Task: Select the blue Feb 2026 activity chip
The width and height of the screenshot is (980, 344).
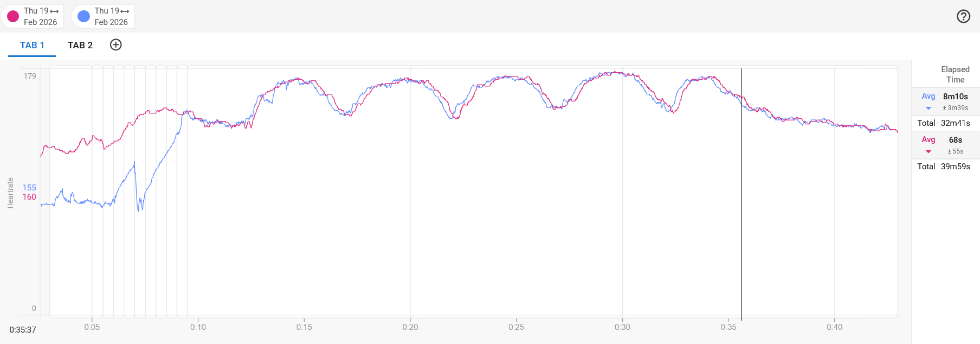Action: [x=111, y=22]
